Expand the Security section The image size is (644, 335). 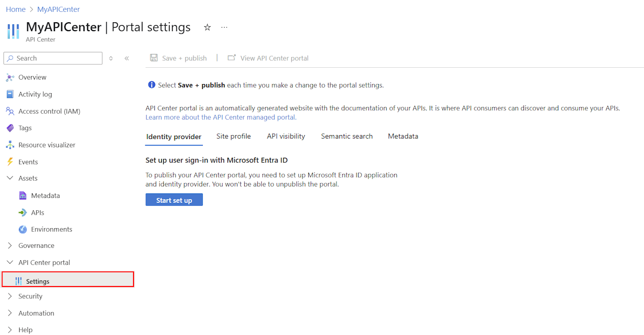pos(10,296)
